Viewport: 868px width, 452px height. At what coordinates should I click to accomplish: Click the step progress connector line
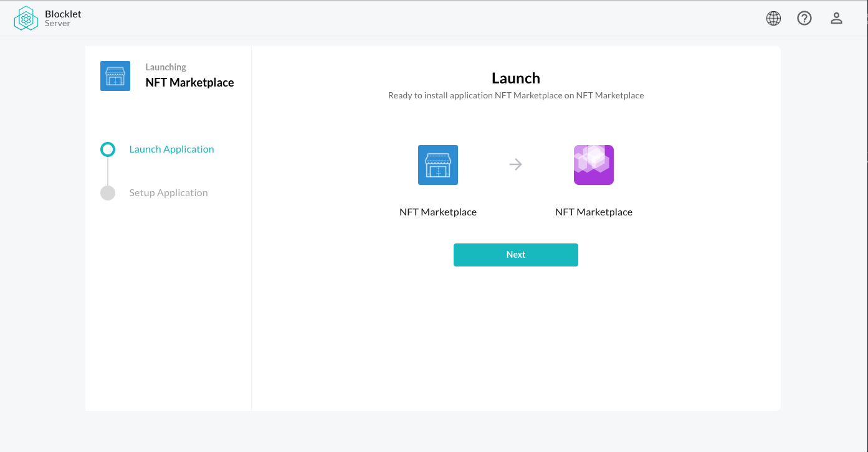click(108, 171)
